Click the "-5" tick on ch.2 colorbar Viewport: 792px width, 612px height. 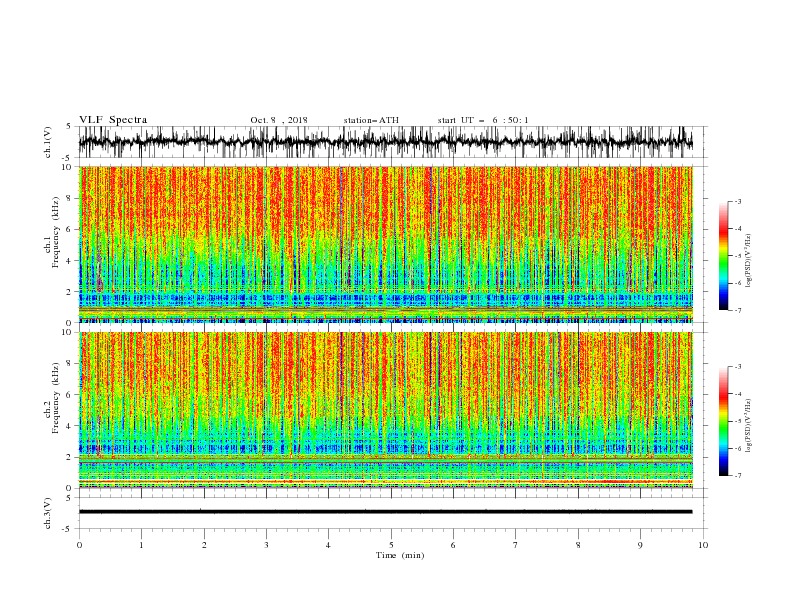738,421
